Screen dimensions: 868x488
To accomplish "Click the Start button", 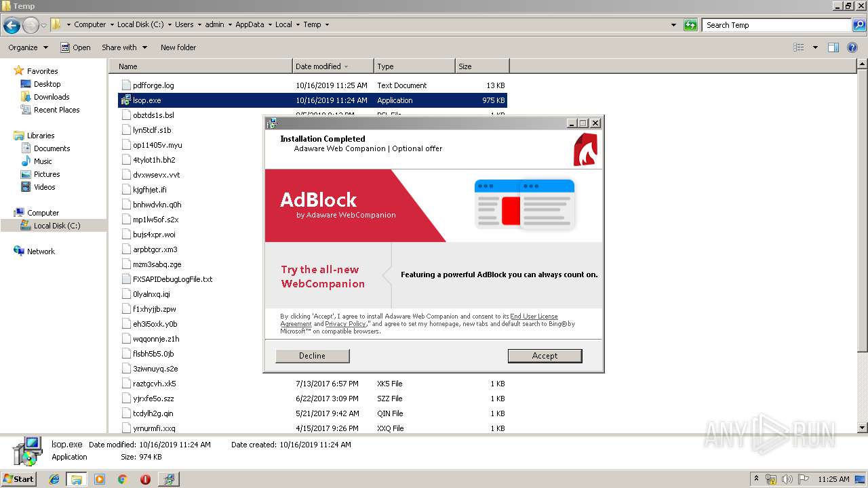I will coord(19,479).
